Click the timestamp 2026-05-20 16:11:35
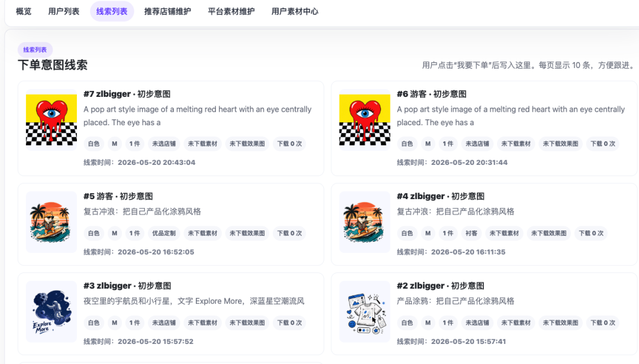The width and height of the screenshot is (639, 364). pyautogui.click(x=468, y=252)
